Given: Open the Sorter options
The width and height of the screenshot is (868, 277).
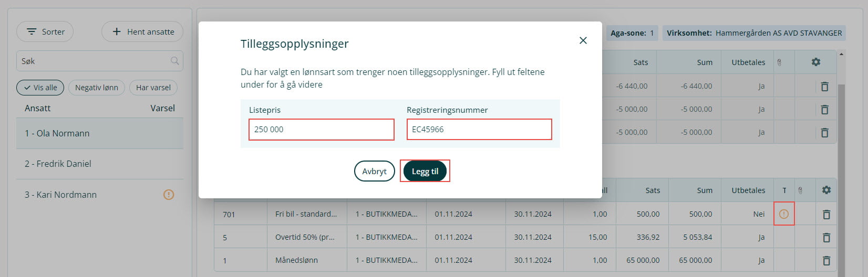Looking at the screenshot, I should tap(45, 32).
